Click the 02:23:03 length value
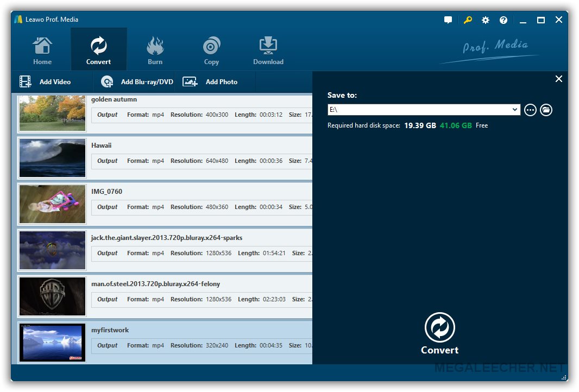Screen dimensions: 579x392 [x=274, y=299]
